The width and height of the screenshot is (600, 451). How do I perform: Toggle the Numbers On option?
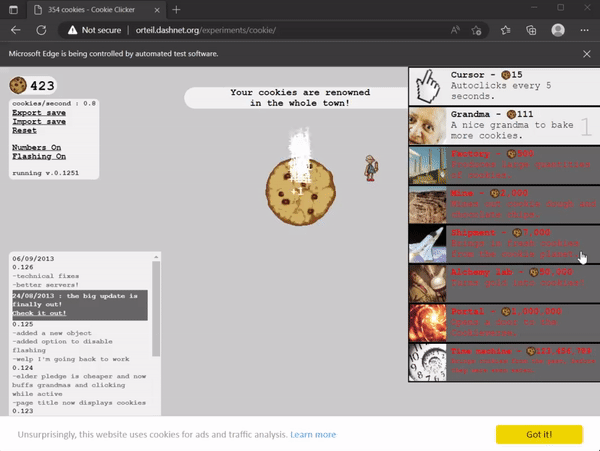click(36, 147)
